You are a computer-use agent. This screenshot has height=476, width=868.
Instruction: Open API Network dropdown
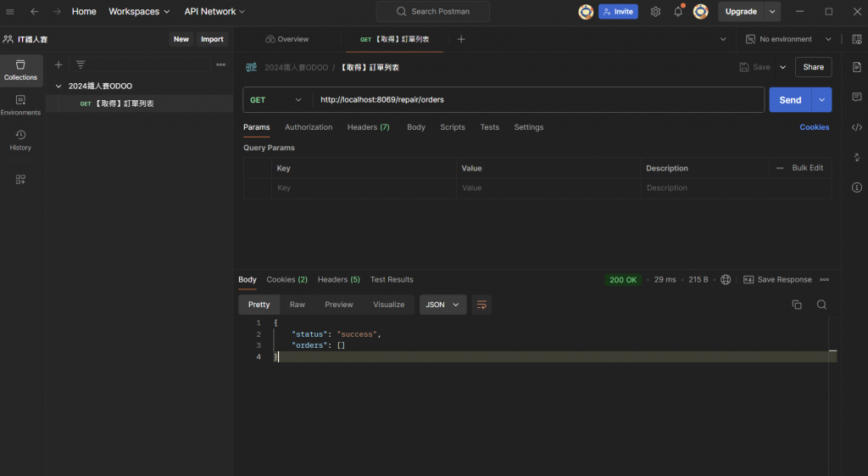(x=214, y=12)
